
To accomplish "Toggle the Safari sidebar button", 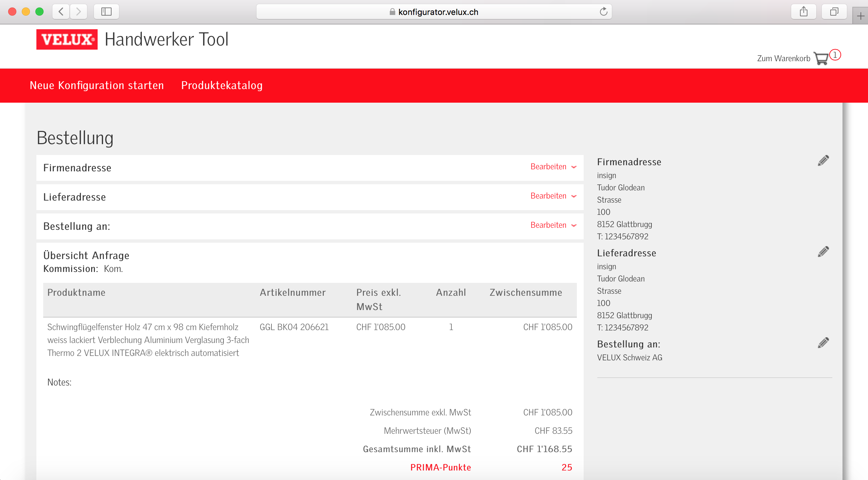I will [106, 12].
